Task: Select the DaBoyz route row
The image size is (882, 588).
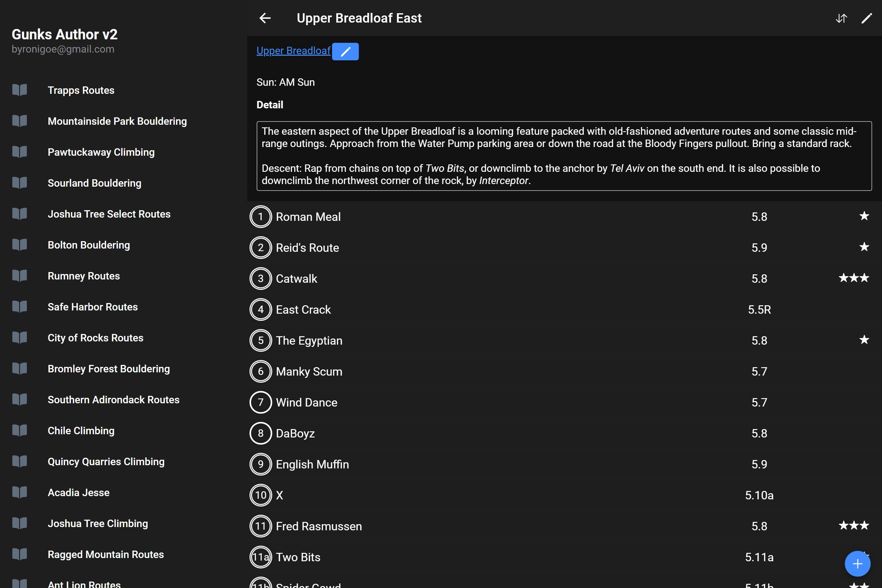Action: click(x=564, y=433)
